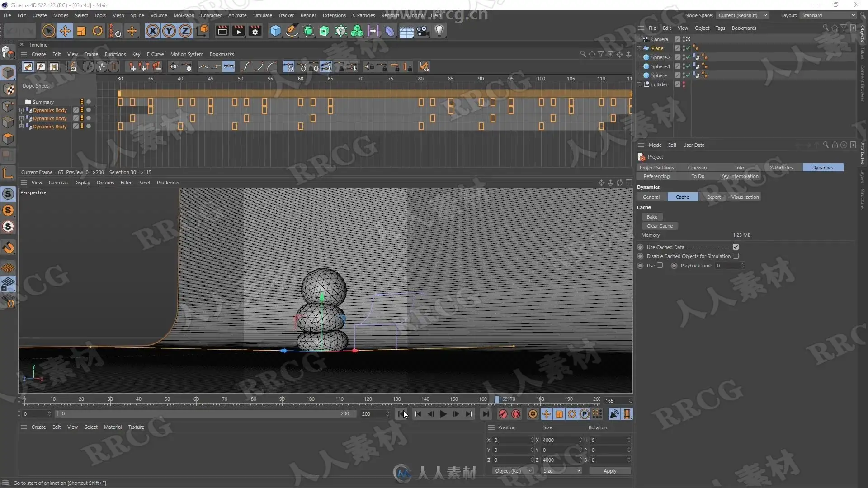Click the Autokeying icon
The image size is (868, 488).
516,414
